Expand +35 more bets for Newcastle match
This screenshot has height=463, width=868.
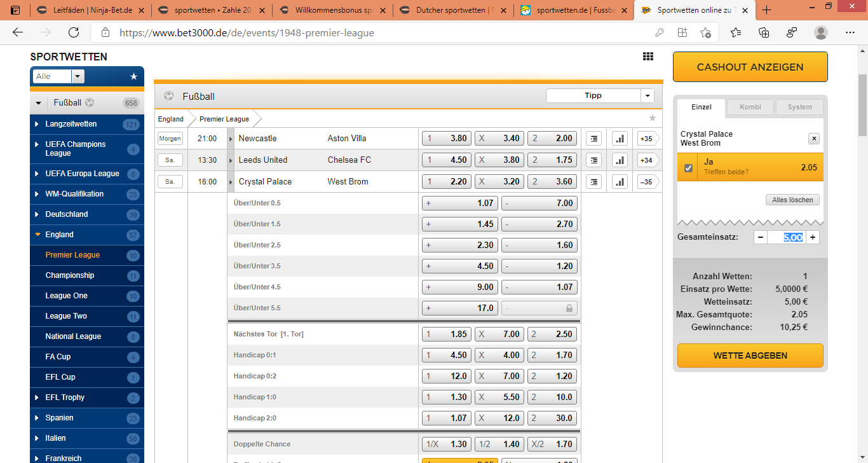click(x=648, y=138)
